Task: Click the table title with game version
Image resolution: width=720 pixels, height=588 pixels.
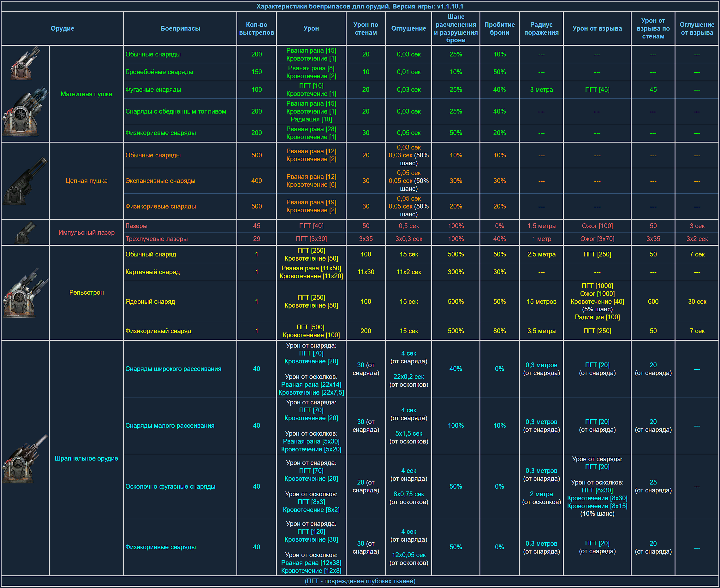Action: (x=360, y=6)
